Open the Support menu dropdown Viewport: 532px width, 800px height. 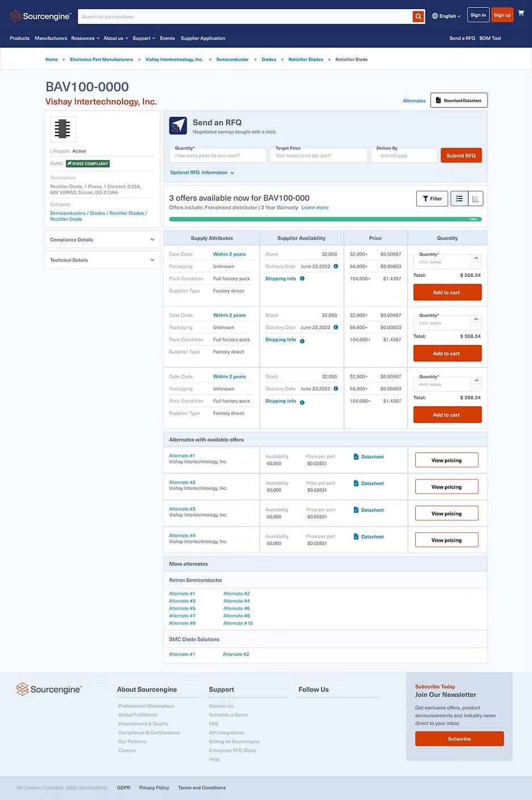[143, 39]
